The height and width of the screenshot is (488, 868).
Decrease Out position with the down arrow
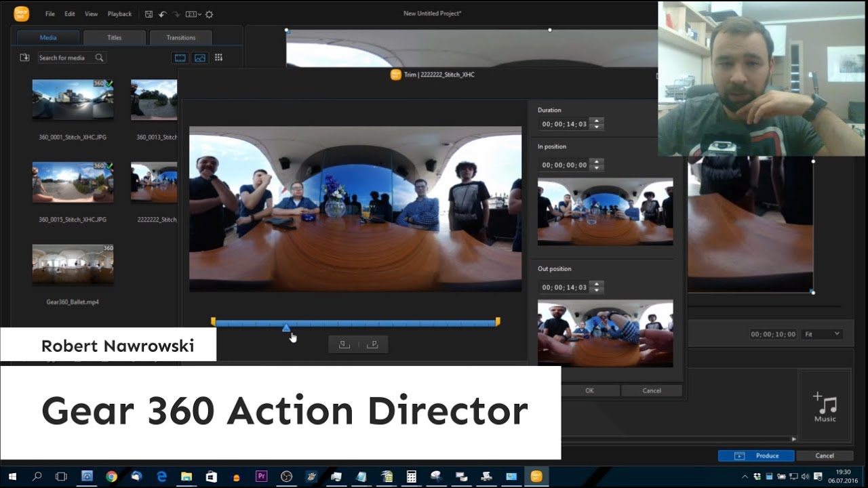pos(597,291)
